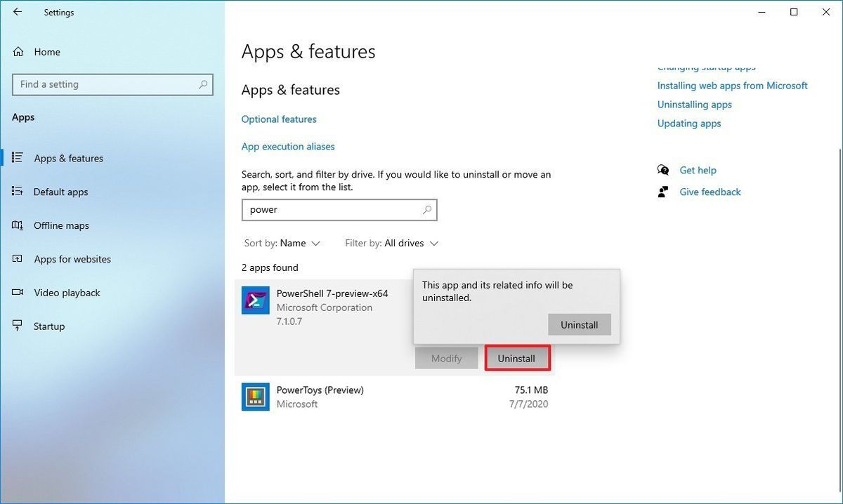Click the magnifier in Find a setting box
Image resolution: width=843 pixels, height=504 pixels.
(203, 84)
